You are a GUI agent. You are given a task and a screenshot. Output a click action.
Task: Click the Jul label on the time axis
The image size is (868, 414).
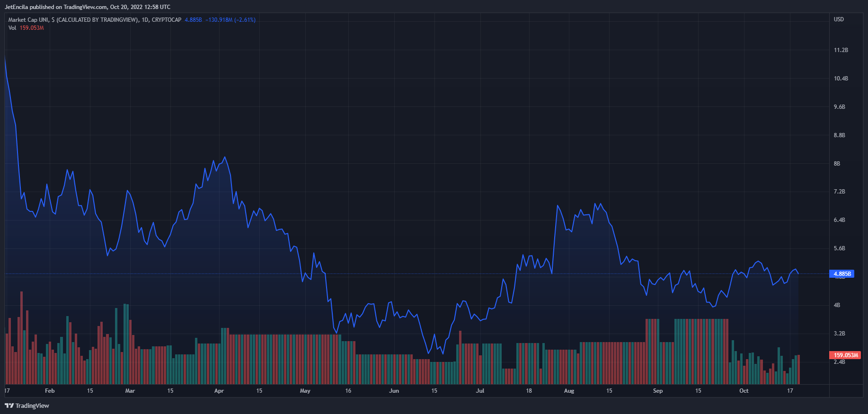point(480,391)
